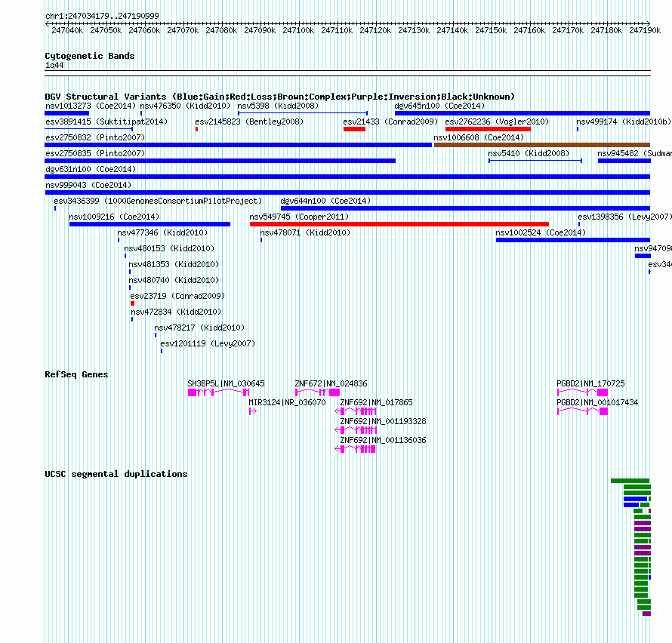
Task: Open esv3891415 (Suktitipat2014) variant label
Action: point(106,122)
